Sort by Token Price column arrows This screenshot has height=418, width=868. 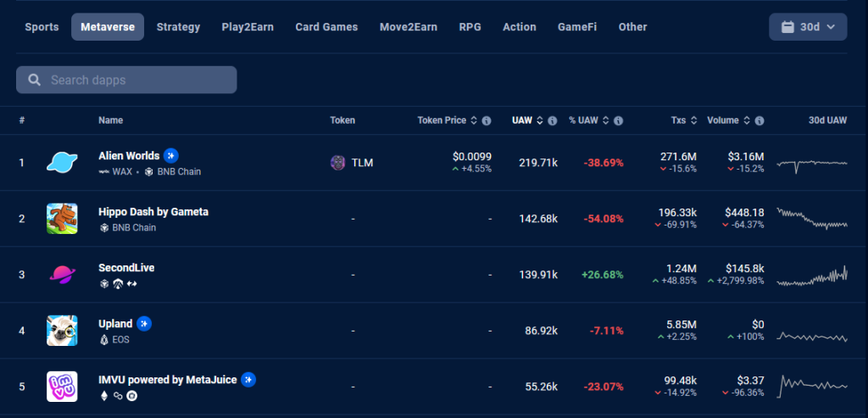click(x=473, y=120)
